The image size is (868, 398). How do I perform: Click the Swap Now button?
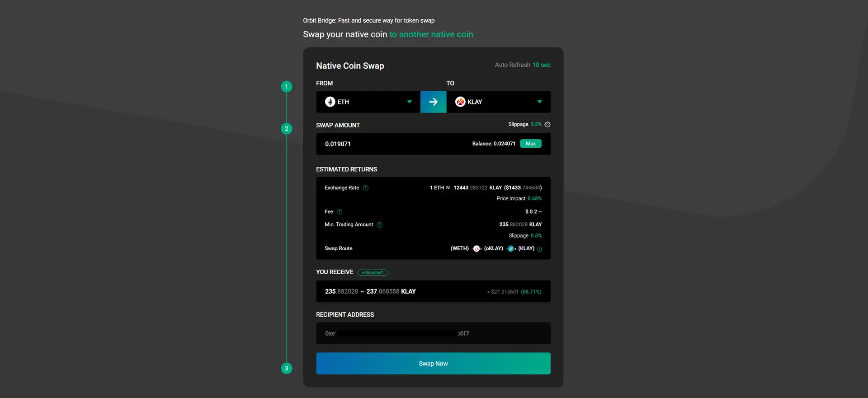point(433,364)
